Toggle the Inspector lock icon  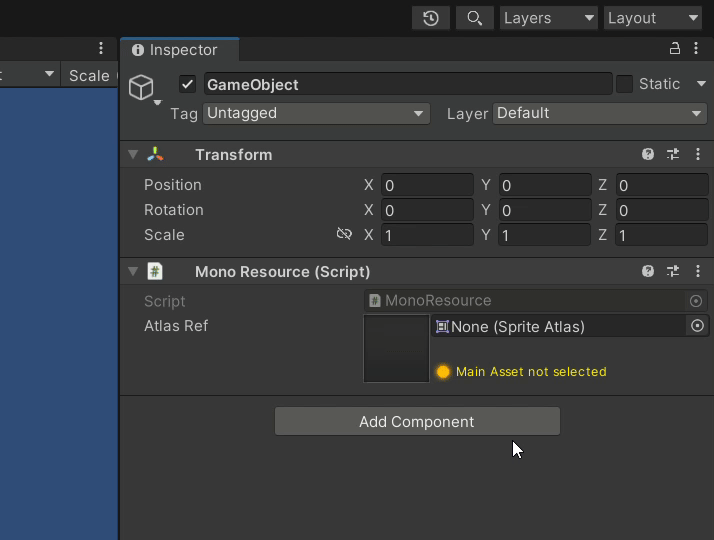(674, 48)
